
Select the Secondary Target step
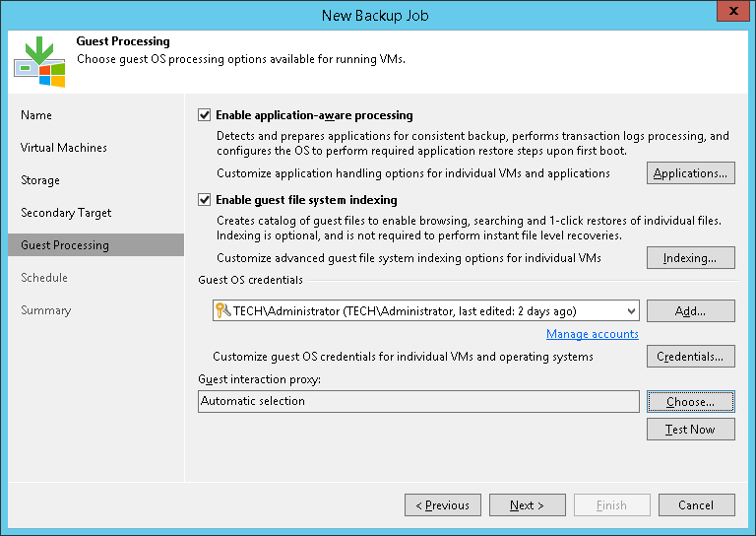[66, 213]
